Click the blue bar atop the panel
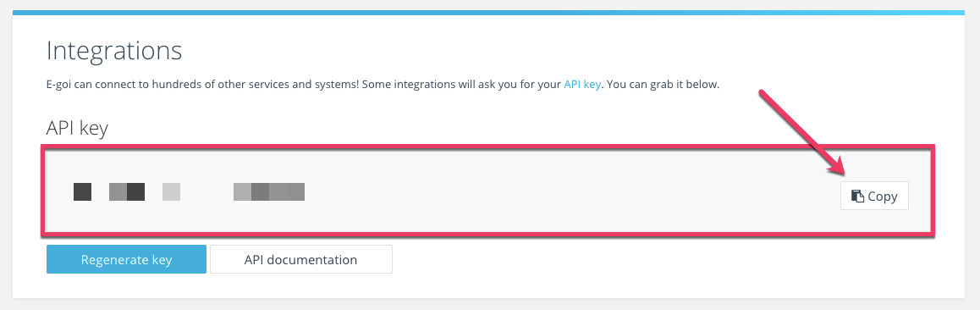980x310 pixels. pyautogui.click(x=488, y=13)
